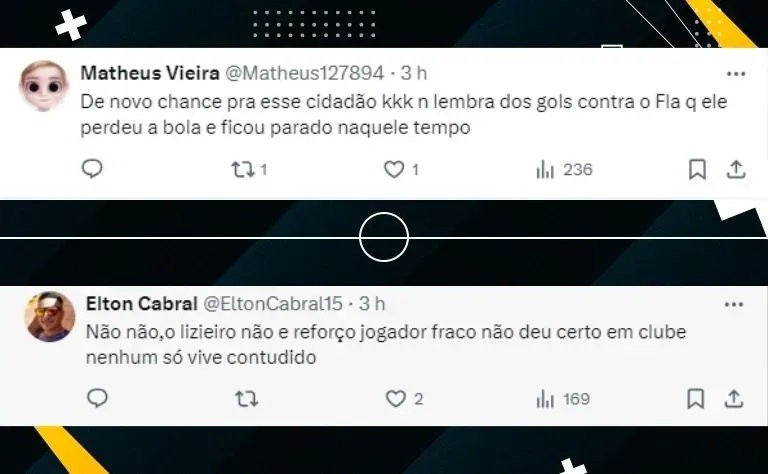Visit the @EltonCabral15 handle
This screenshot has width=768, height=474.
pos(273,304)
